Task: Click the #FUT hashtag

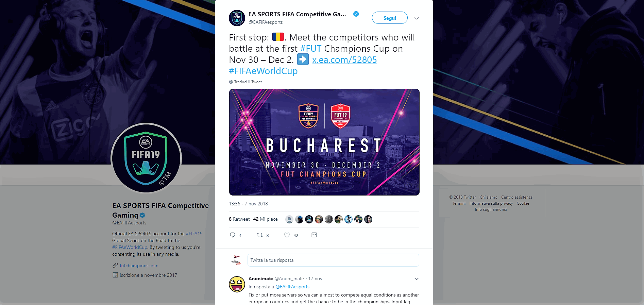Action: [x=311, y=49]
